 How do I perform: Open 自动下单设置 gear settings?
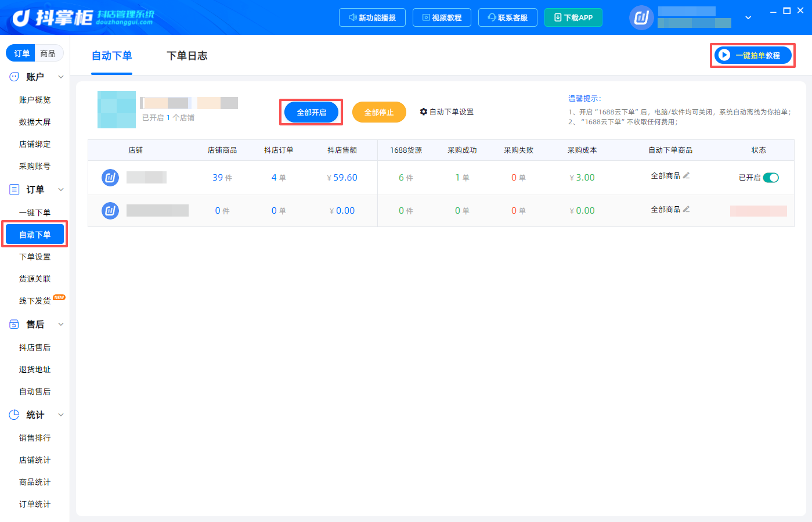tap(447, 111)
